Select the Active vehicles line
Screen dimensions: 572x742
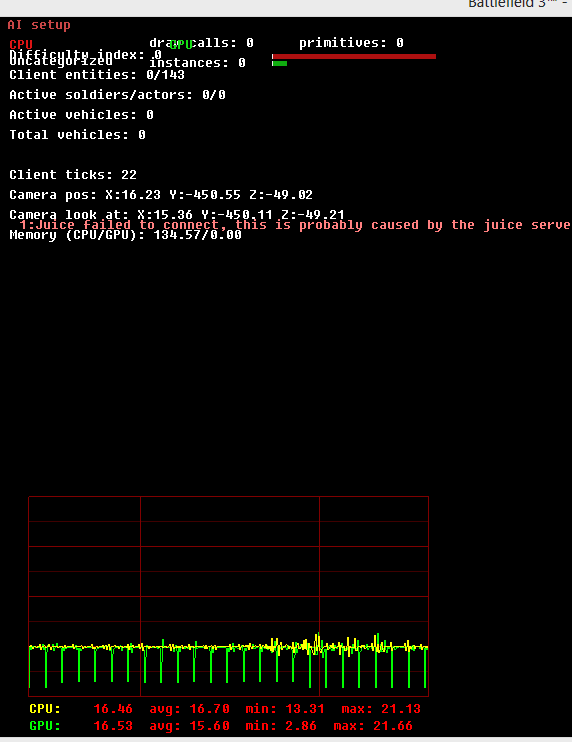click(81, 115)
